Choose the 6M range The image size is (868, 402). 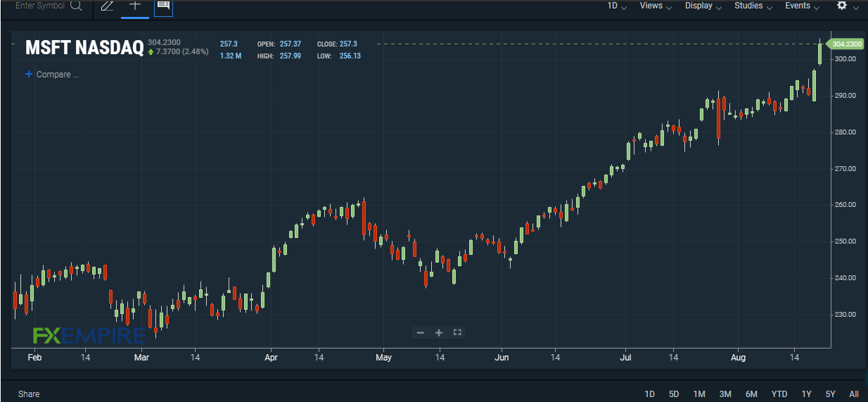click(751, 394)
